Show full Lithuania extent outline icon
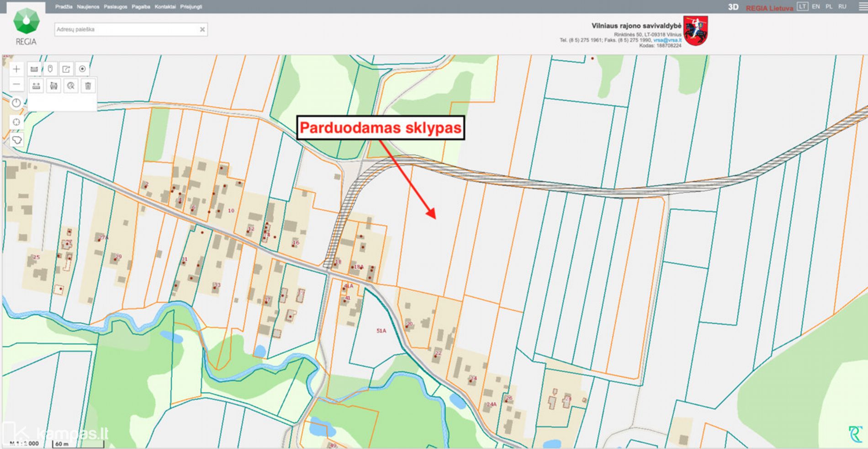Viewport: 868px width, 449px height. click(x=16, y=140)
